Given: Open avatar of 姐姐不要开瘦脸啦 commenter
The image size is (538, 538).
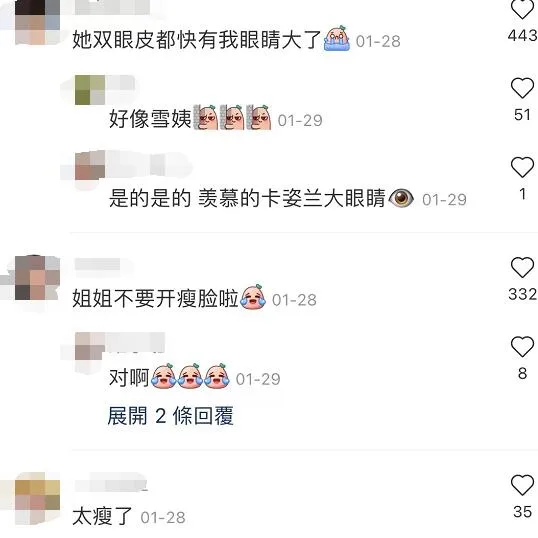Looking at the screenshot, I should tap(37, 277).
